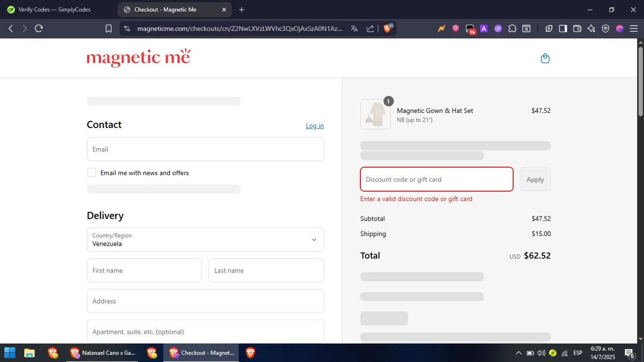Reload the checkout page
Image resolution: width=644 pixels, height=362 pixels.
(x=39, y=28)
